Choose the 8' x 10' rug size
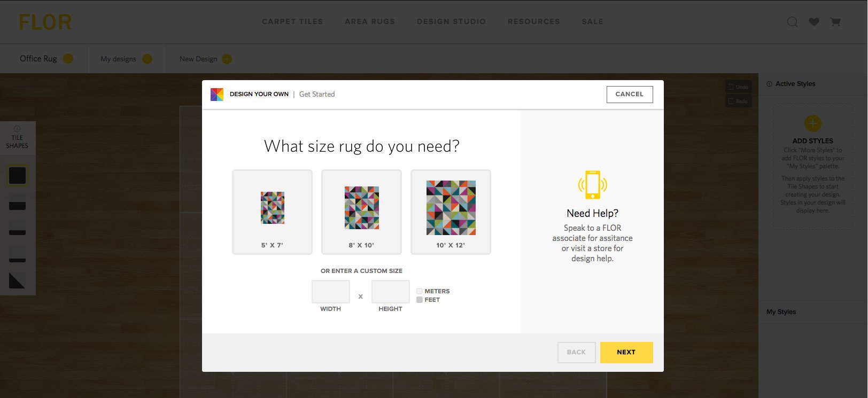The width and height of the screenshot is (868, 398). pos(361,212)
